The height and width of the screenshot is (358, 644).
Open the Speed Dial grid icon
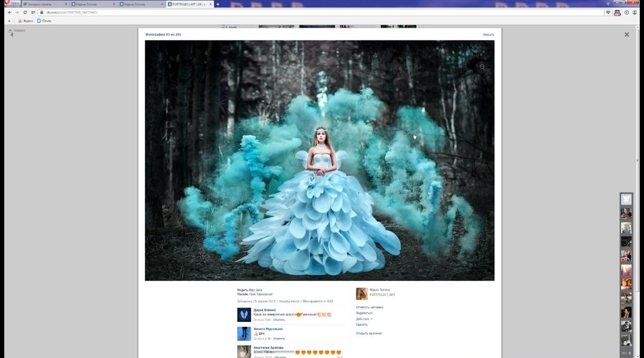pos(33,12)
